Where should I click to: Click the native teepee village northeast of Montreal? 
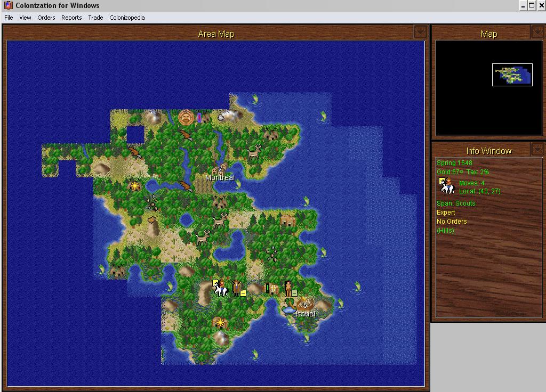pyautogui.click(x=271, y=134)
